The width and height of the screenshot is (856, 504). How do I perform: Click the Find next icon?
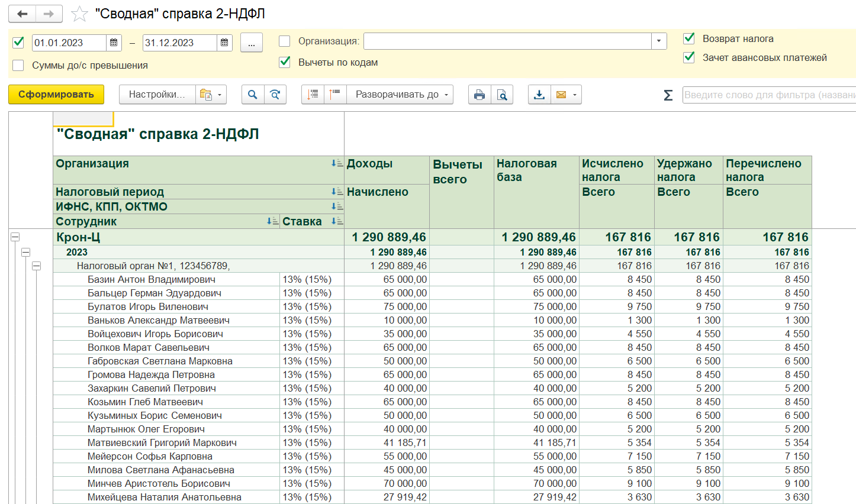275,95
